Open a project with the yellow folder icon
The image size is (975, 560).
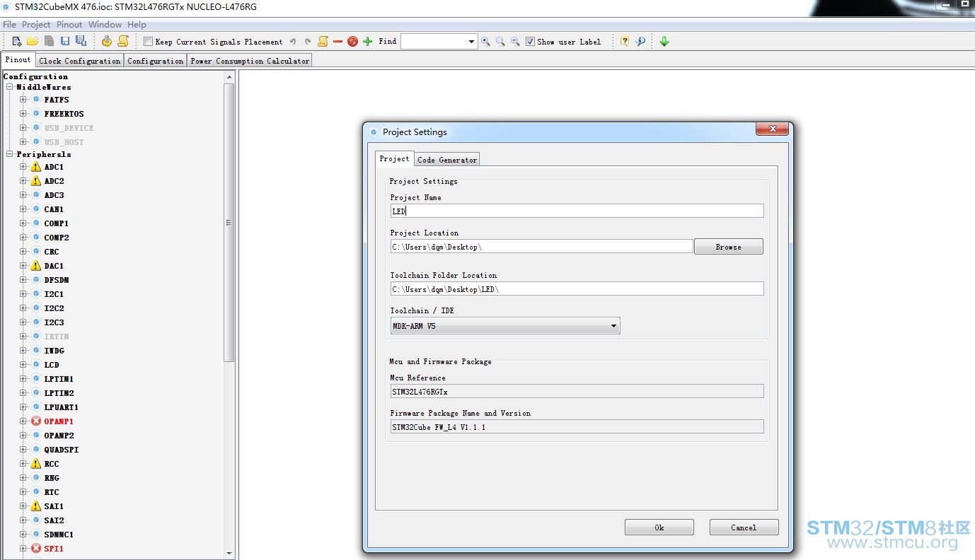pyautogui.click(x=33, y=41)
